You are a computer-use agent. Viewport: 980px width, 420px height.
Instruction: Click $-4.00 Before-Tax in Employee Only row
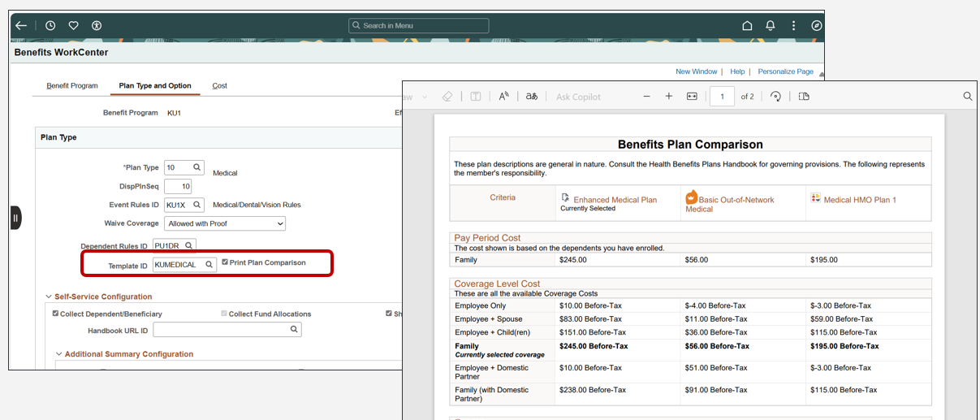(x=715, y=305)
